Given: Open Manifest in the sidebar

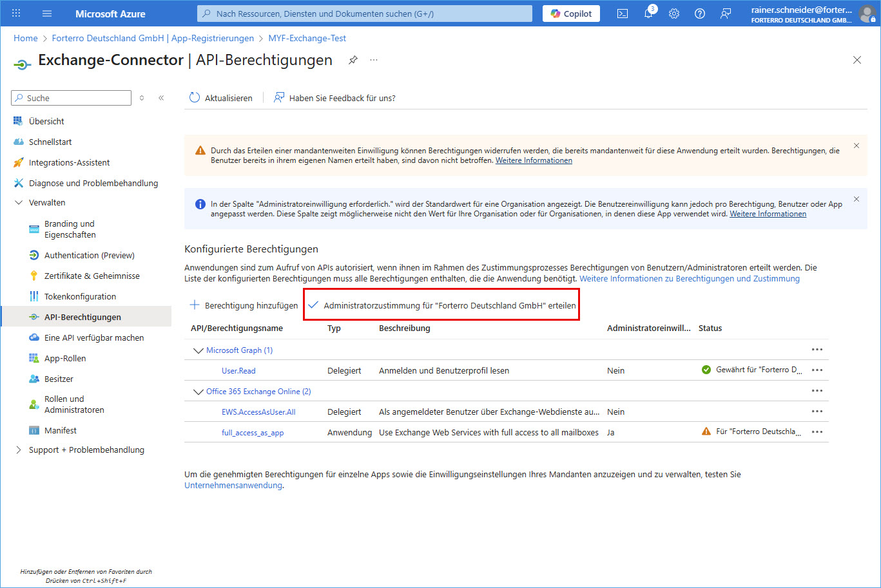Looking at the screenshot, I should (61, 430).
